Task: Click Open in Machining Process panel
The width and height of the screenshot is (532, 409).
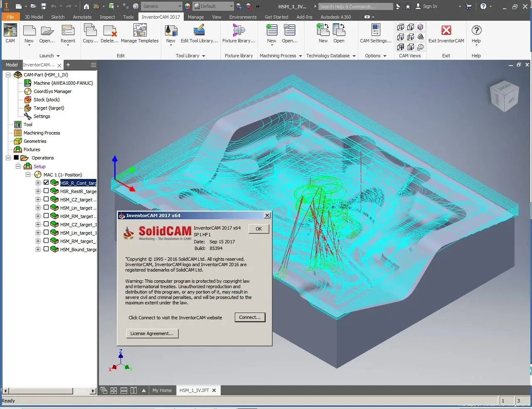Action: 289,33
